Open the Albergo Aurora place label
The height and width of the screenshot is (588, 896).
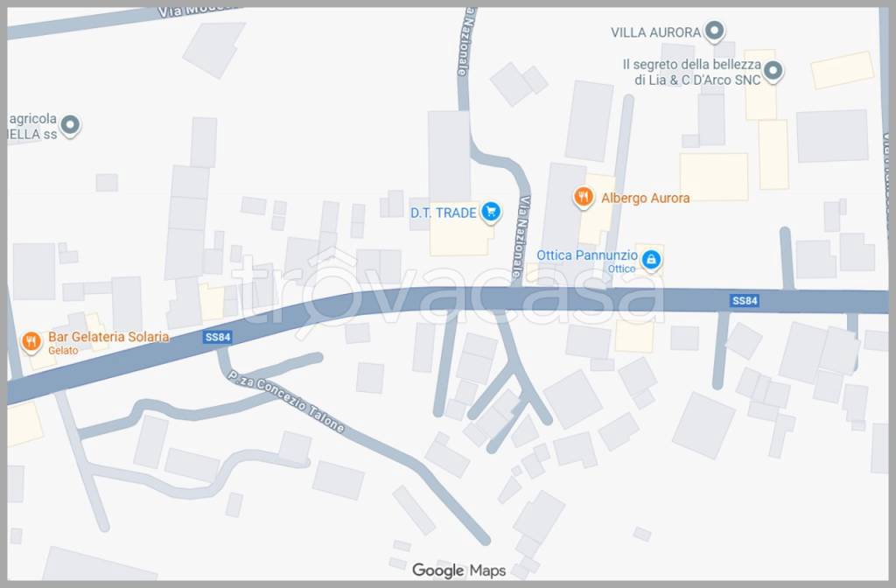(x=645, y=199)
